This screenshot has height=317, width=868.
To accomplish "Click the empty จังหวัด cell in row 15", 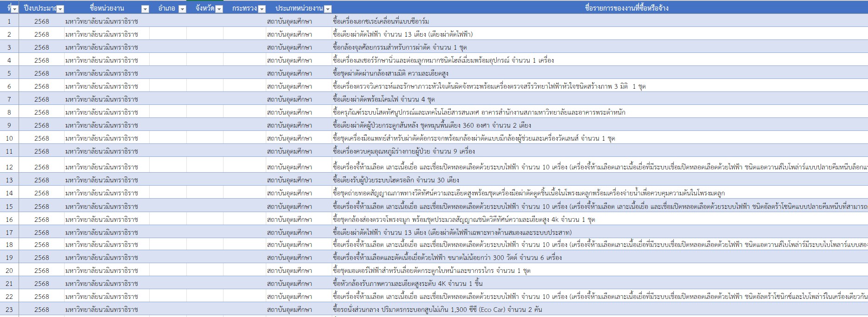I will pyautogui.click(x=204, y=207).
